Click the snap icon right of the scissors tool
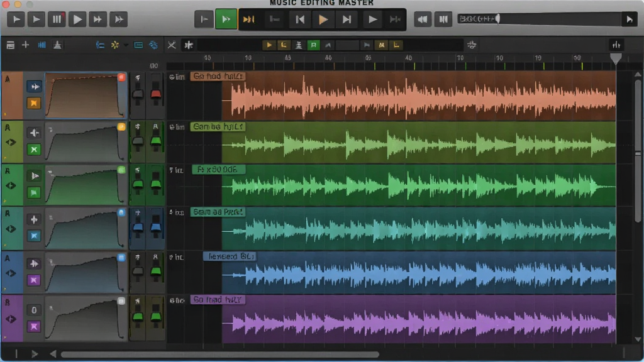 pos(189,45)
